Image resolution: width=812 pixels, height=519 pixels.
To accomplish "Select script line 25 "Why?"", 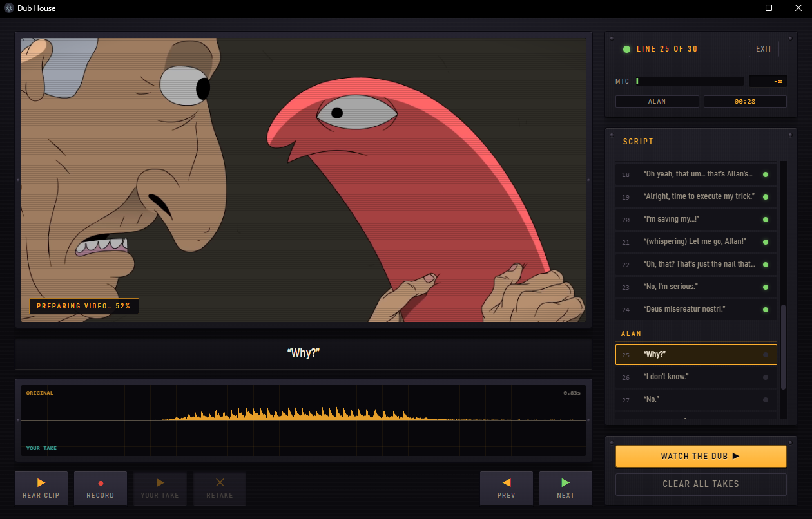I will point(696,354).
